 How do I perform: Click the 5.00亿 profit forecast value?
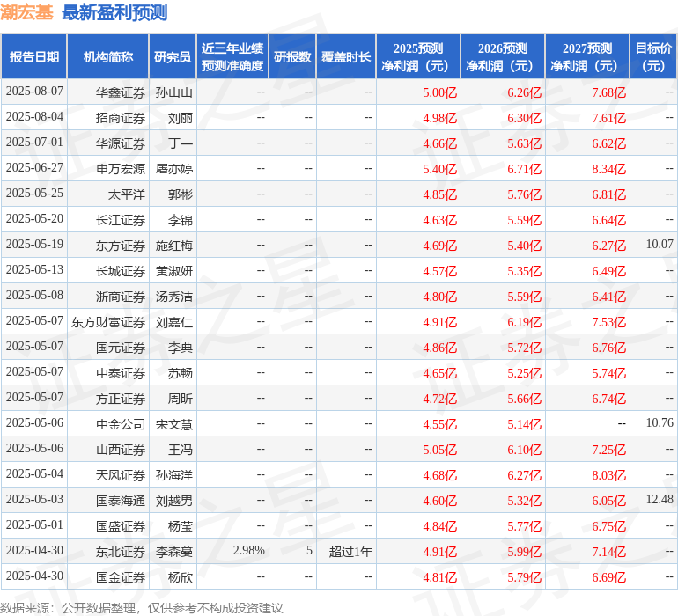[x=439, y=92]
